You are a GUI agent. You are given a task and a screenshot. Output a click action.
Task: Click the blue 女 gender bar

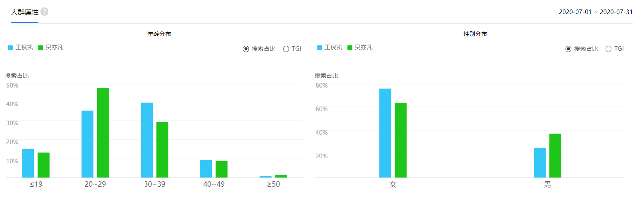(385, 133)
